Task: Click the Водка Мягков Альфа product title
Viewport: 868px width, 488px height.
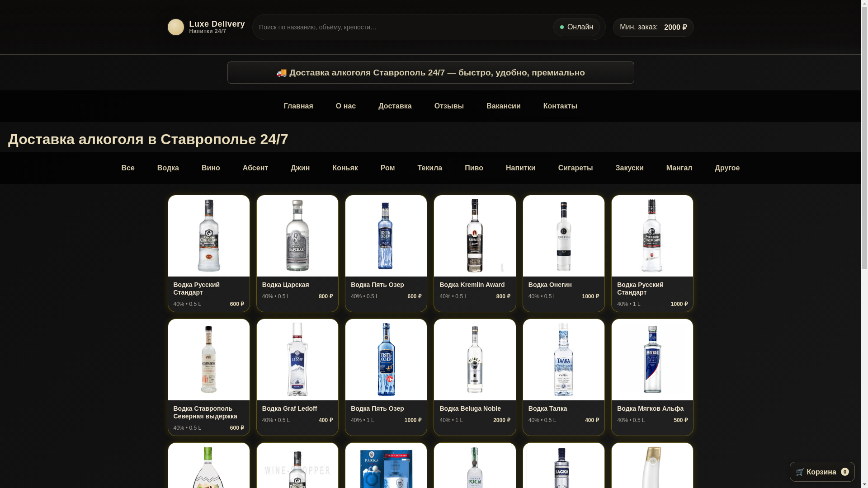Action: [x=651, y=408]
